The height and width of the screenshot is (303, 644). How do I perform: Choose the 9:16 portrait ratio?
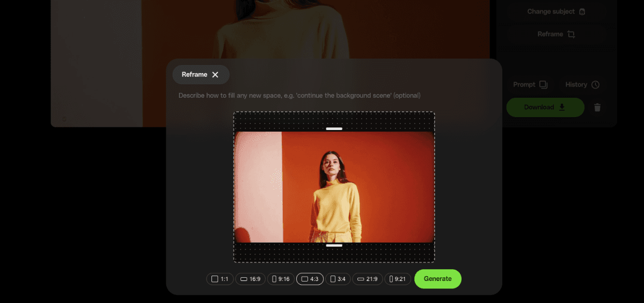click(281, 279)
